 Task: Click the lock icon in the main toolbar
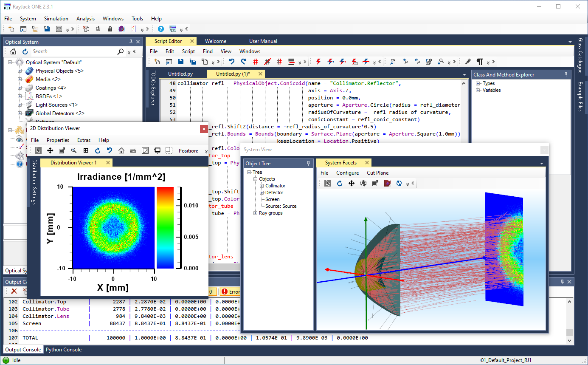pos(110,29)
